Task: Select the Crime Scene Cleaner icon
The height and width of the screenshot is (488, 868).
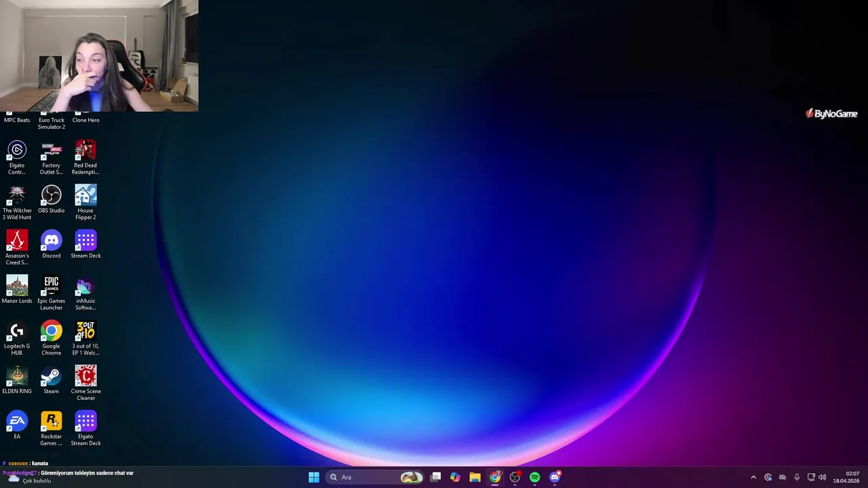Action: click(85, 384)
